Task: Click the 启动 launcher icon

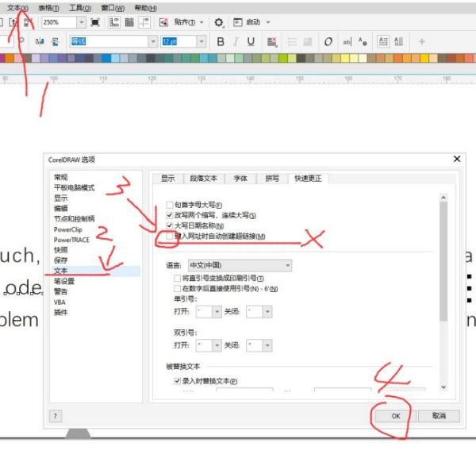Action: pyautogui.click(x=238, y=22)
